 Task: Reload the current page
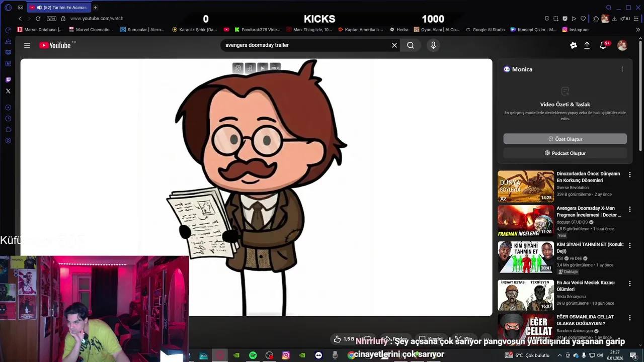click(x=38, y=19)
